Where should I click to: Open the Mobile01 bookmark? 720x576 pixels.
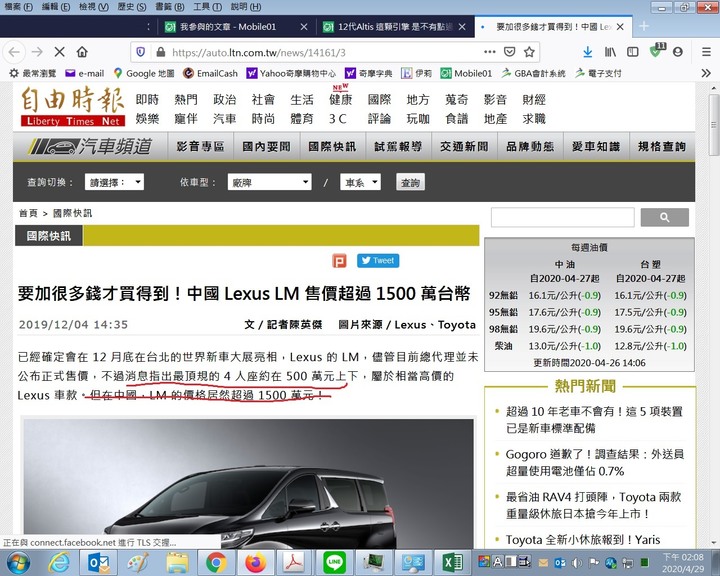tap(466, 73)
